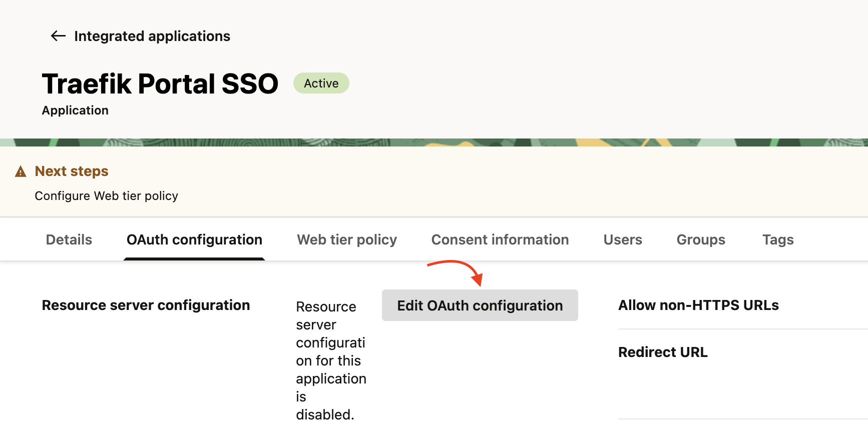
Task: Click the resource server disabled message
Action: coord(331,360)
